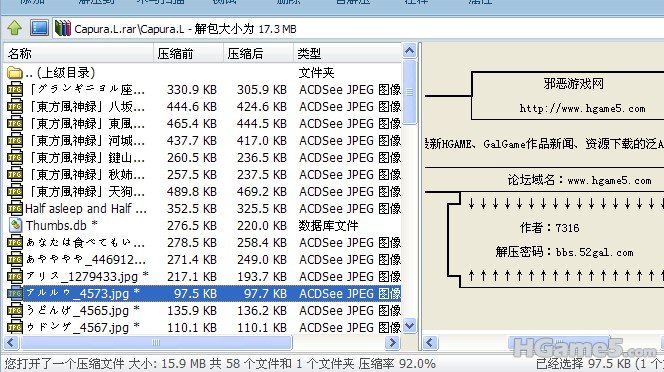Click file list horizontal scrollbar left arrow
Screen dimensions: 664x372
pyautogui.click(x=11, y=342)
